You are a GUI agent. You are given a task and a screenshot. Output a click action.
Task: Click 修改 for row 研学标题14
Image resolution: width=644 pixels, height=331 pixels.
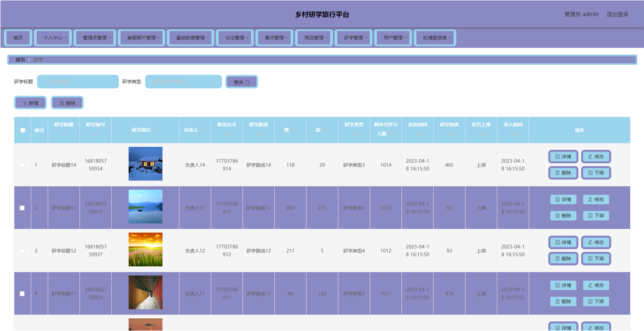coord(596,157)
